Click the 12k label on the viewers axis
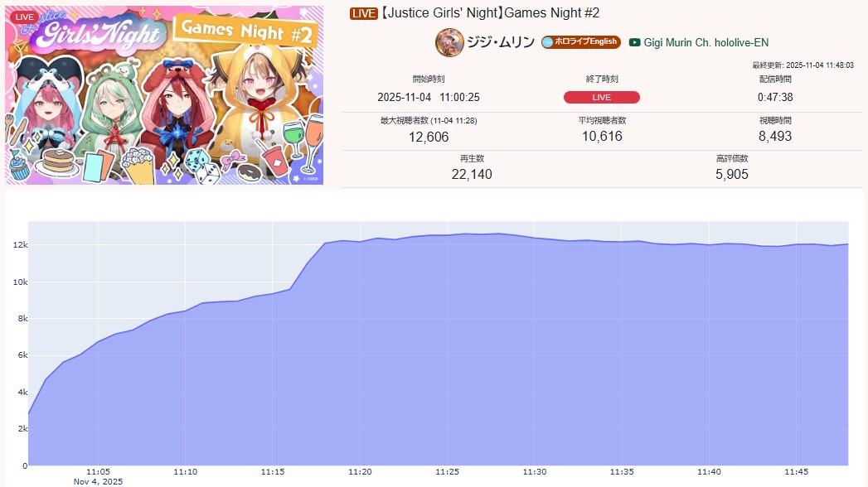Viewport: 868px width, 487px height. point(20,245)
